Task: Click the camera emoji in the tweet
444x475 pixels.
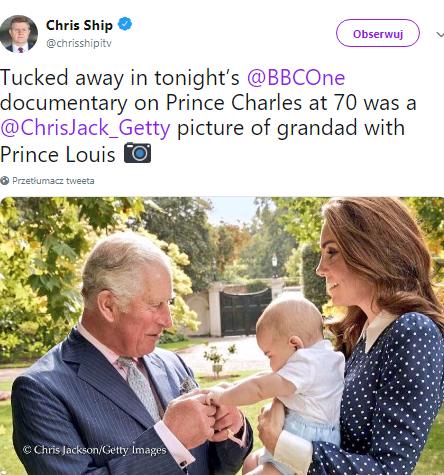Action: tap(137, 153)
